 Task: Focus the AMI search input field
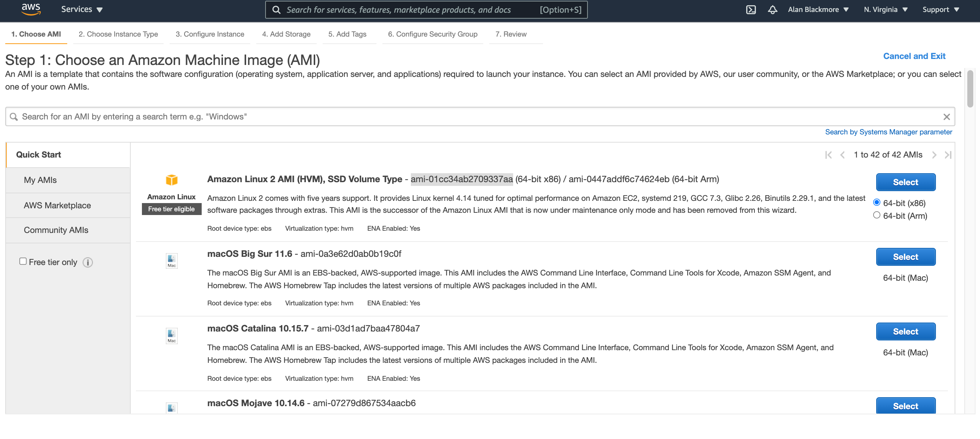[480, 116]
